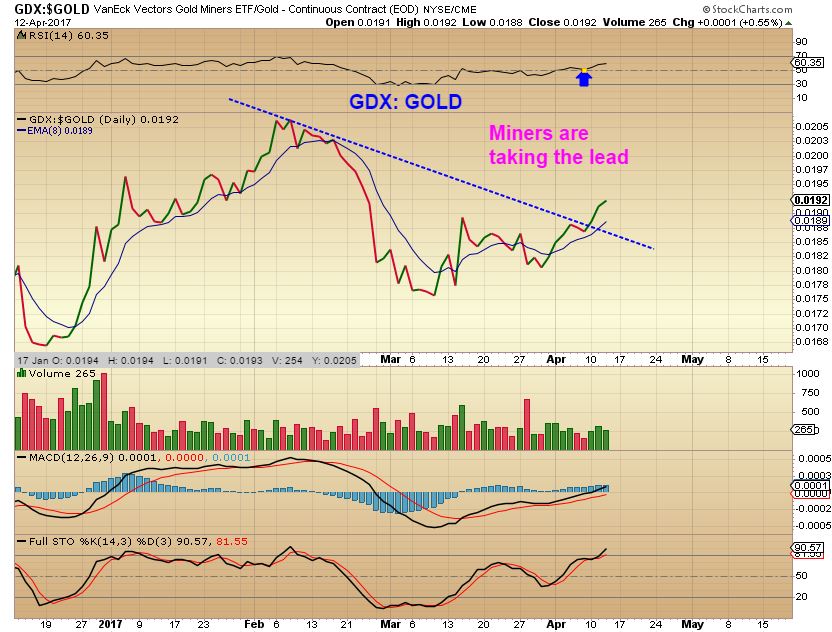
Task: Click the GDX:$GOLD ticker symbol title
Action: click(51, 8)
